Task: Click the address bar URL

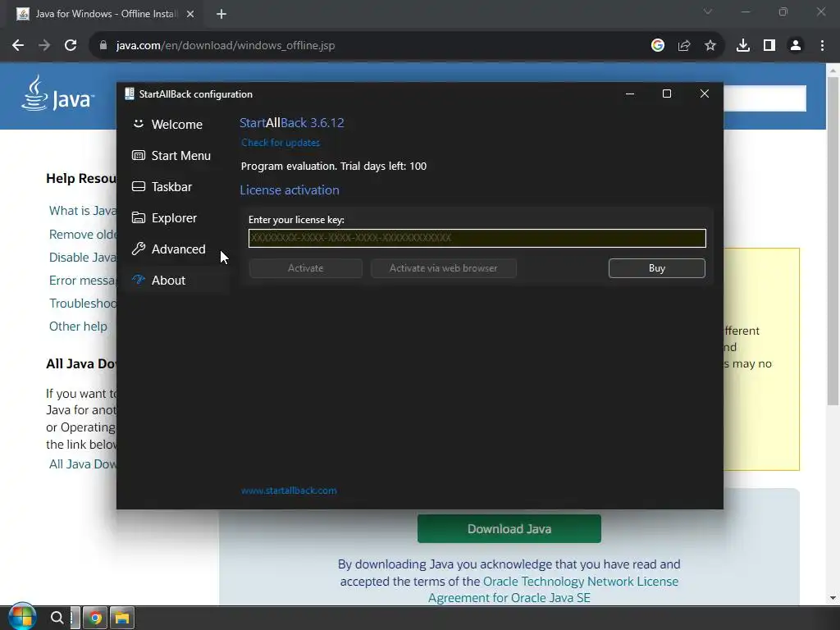Action: tap(226, 46)
